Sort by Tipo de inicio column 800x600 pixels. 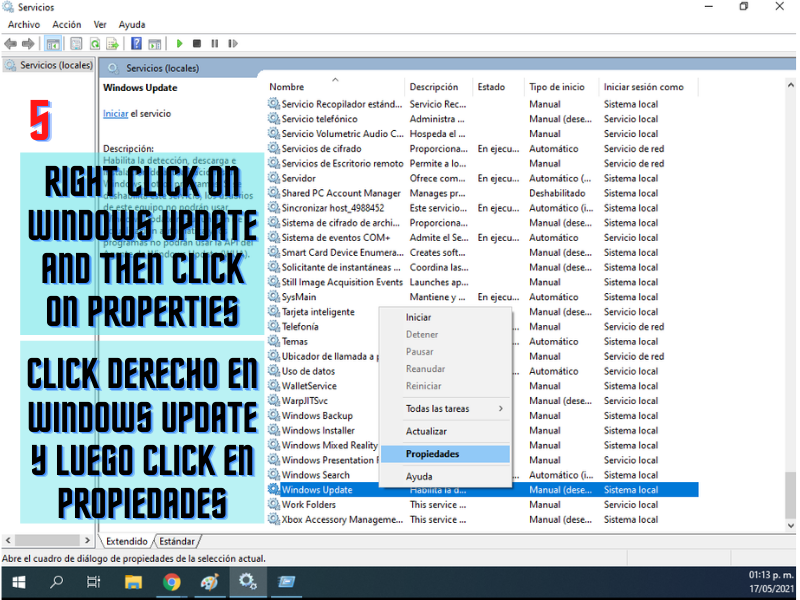point(561,87)
